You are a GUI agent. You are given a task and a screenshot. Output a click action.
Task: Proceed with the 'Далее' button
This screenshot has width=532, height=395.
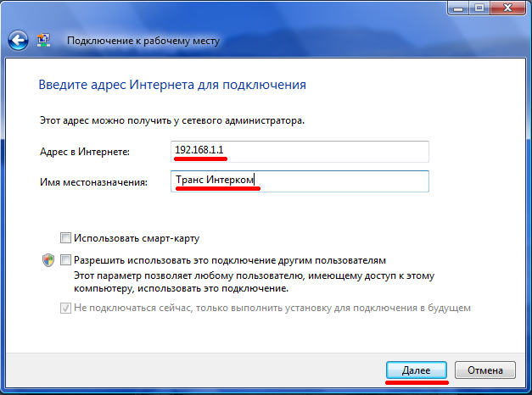(417, 370)
